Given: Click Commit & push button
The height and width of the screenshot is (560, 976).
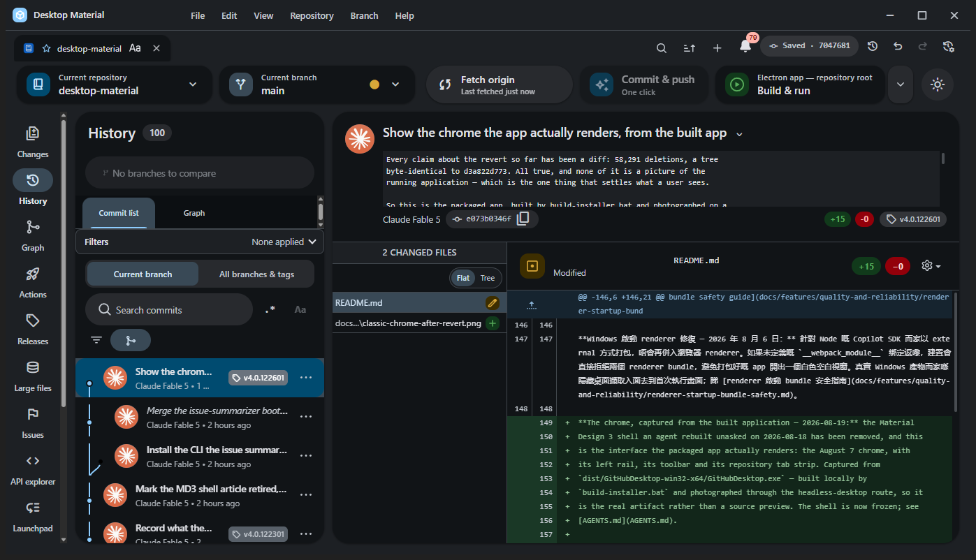Looking at the screenshot, I should (x=645, y=84).
